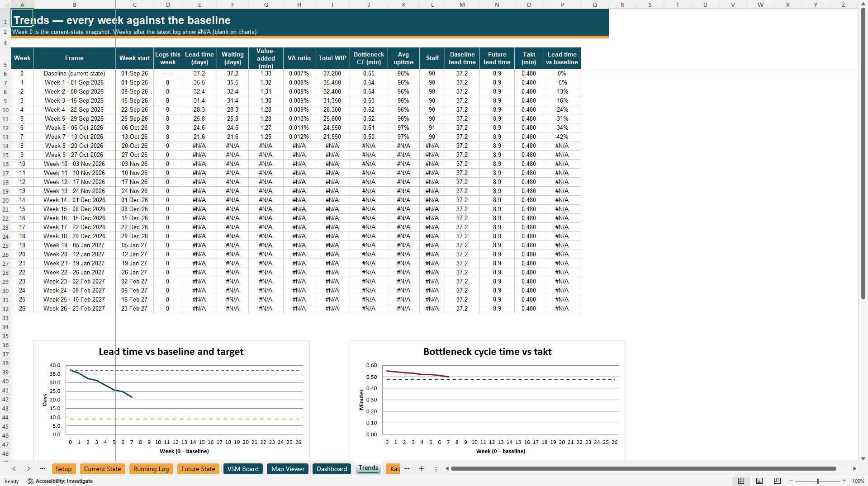Switch to Normal view in the status bar
Image resolution: width=868 pixels, height=486 pixels.
(x=741, y=481)
